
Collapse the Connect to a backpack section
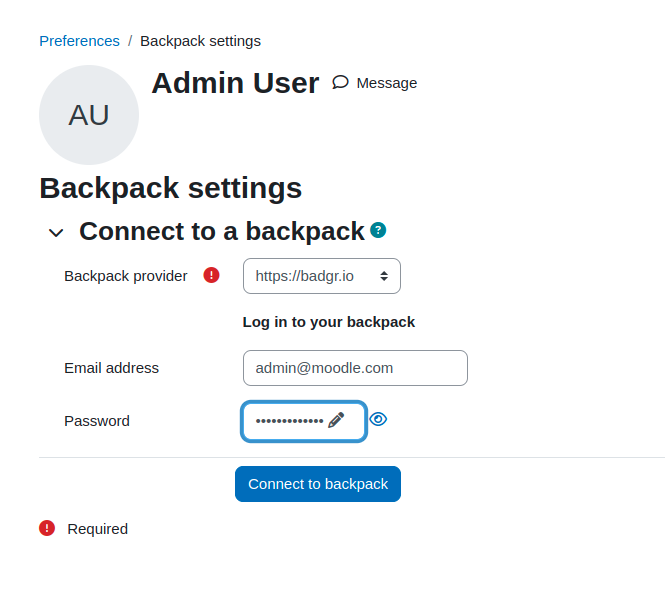coord(56,233)
